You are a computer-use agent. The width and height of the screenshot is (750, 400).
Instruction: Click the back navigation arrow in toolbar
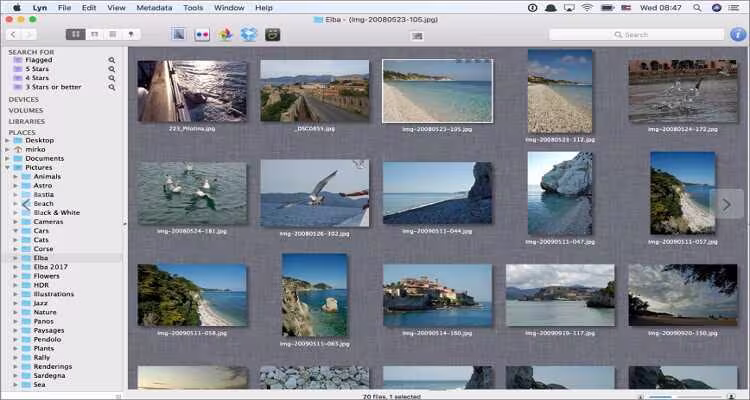point(14,34)
